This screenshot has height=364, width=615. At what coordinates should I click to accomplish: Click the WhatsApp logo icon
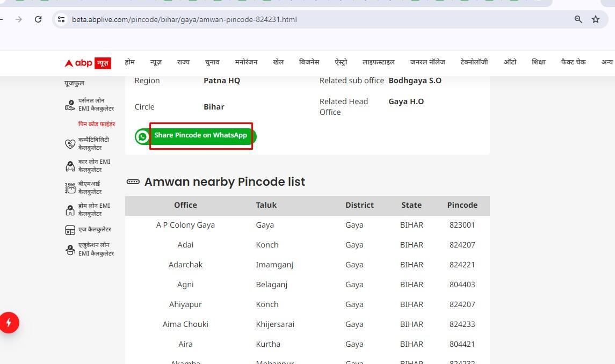pyautogui.click(x=142, y=137)
